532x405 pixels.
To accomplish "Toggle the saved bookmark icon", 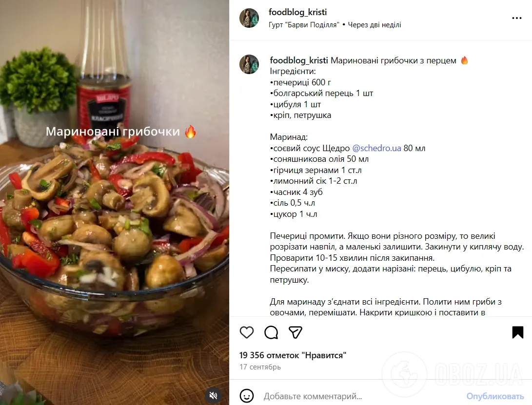I will [518, 332].
